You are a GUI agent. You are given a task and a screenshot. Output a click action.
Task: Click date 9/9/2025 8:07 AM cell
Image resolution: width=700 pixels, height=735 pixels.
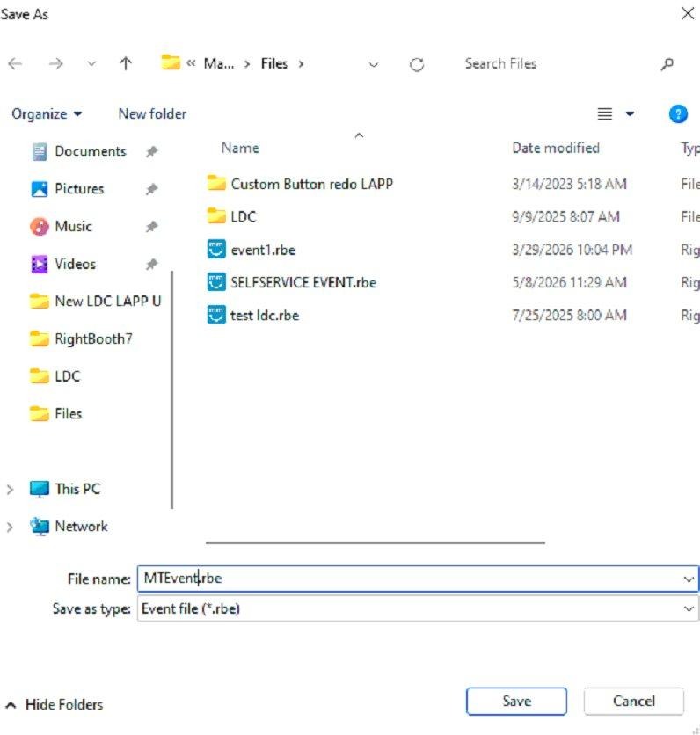pyautogui.click(x=566, y=217)
